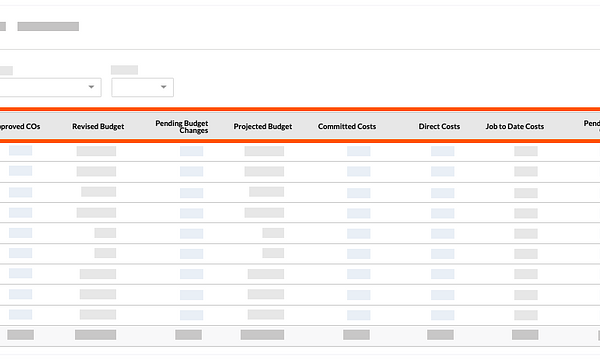
Task: Click the Projected Budget column header
Action: pyautogui.click(x=263, y=127)
